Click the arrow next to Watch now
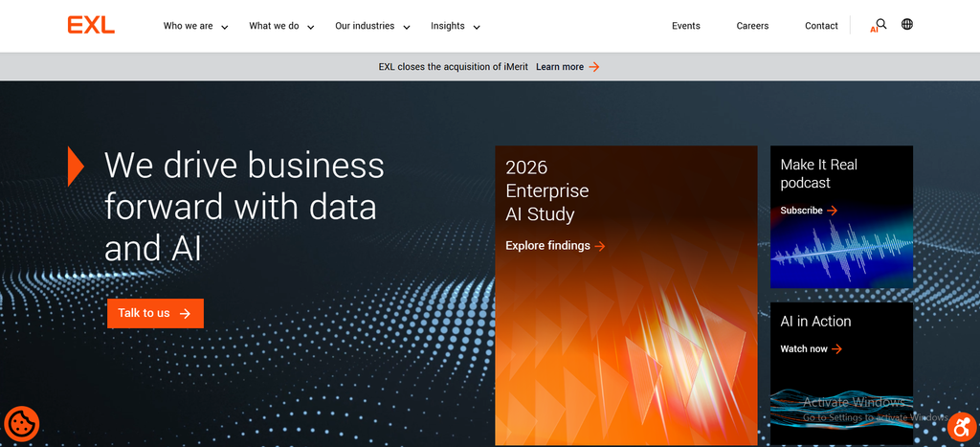This screenshot has width=980, height=447. tap(836, 348)
